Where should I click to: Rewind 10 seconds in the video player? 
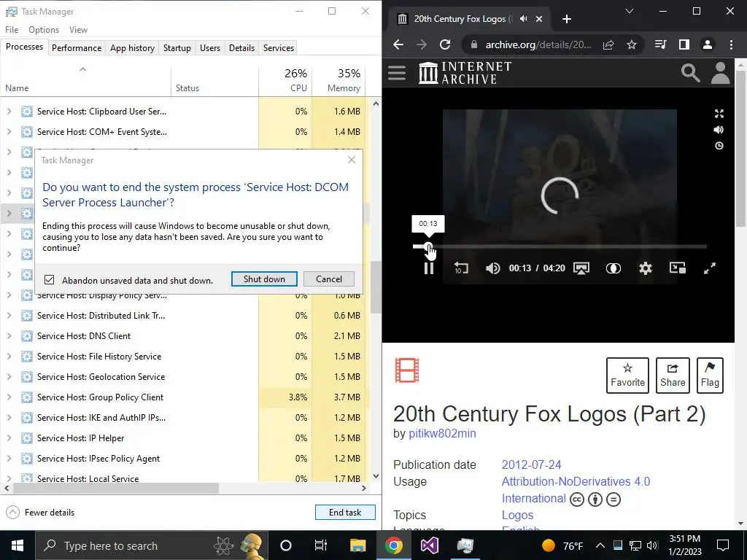(x=461, y=268)
